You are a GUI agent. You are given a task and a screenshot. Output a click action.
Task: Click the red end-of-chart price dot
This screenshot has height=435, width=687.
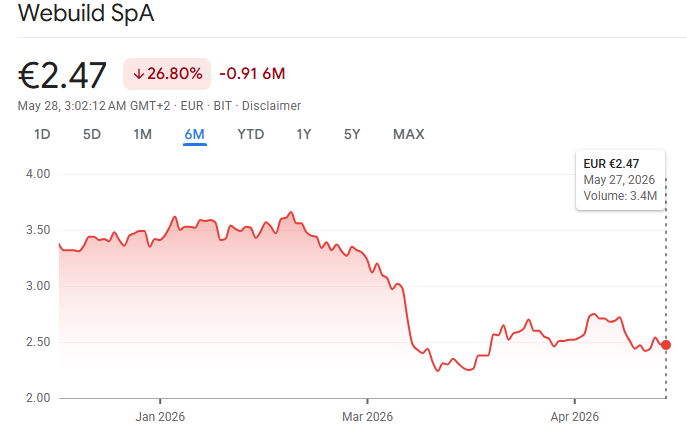[x=666, y=345]
